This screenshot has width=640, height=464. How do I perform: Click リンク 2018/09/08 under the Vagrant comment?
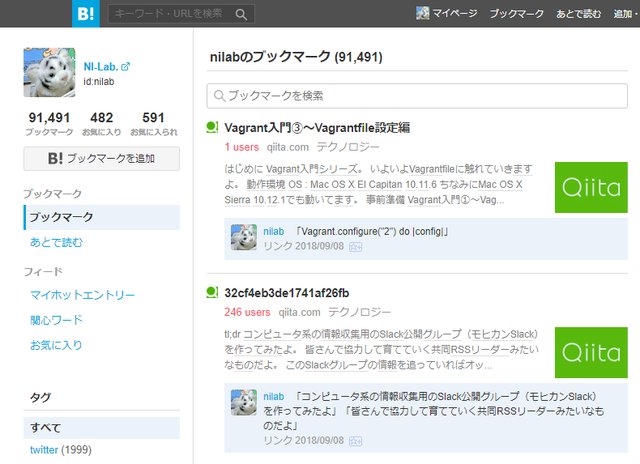[x=304, y=246]
